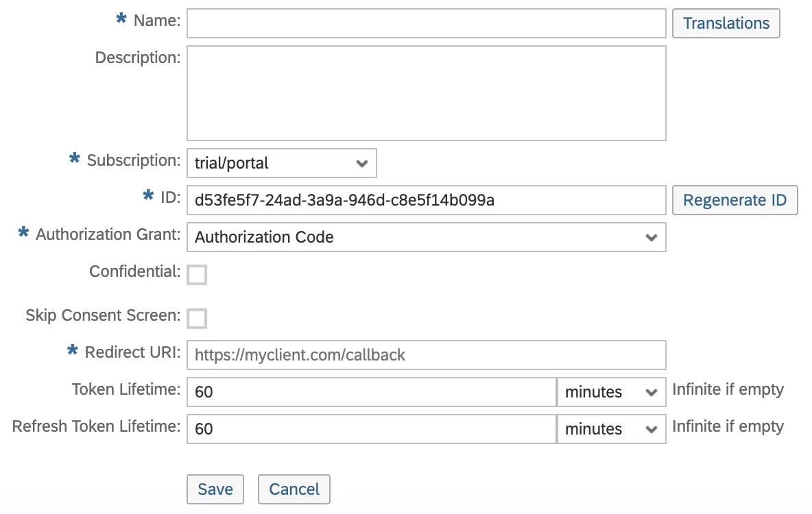Click the Refresh Token Lifetime value field
The width and height of the screenshot is (812, 514).
tap(370, 429)
